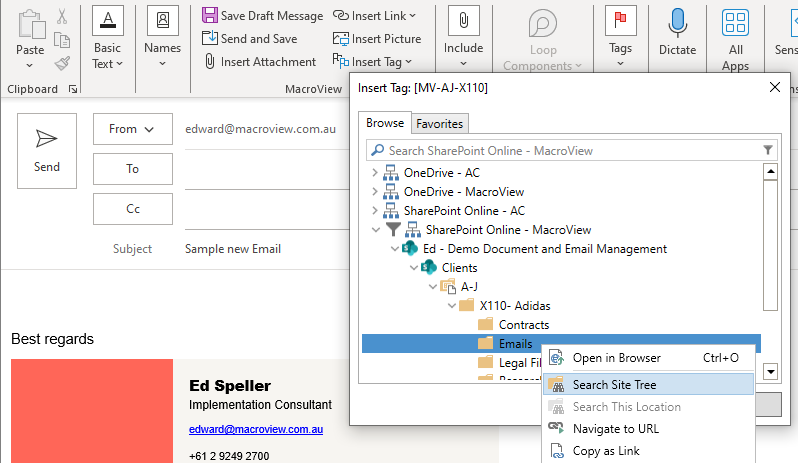Close the Insert Tag dialog

coord(775,88)
